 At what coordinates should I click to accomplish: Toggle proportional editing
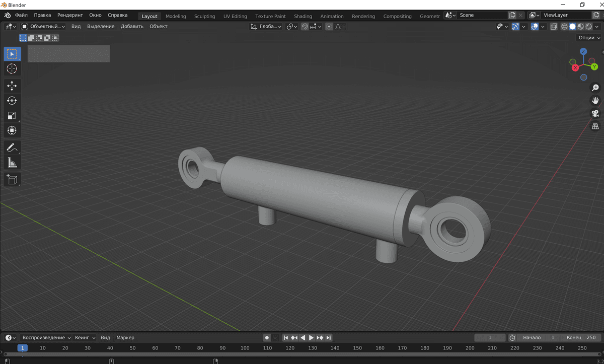tap(329, 26)
